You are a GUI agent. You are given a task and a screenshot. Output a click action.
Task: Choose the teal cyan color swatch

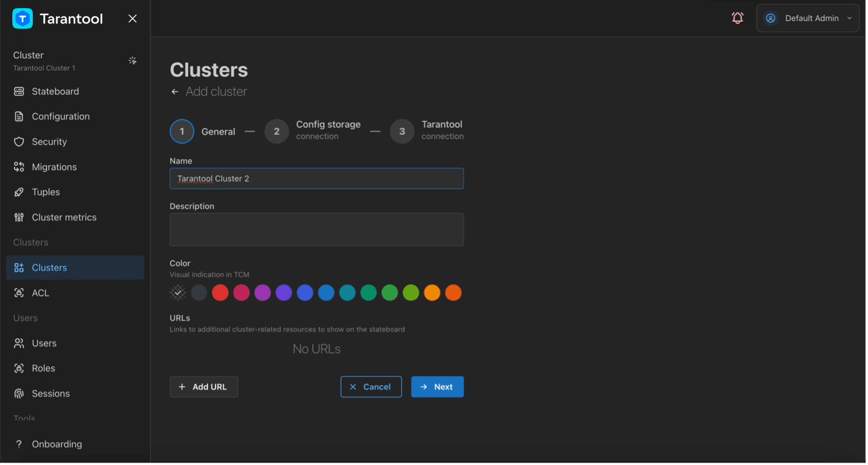click(x=347, y=293)
